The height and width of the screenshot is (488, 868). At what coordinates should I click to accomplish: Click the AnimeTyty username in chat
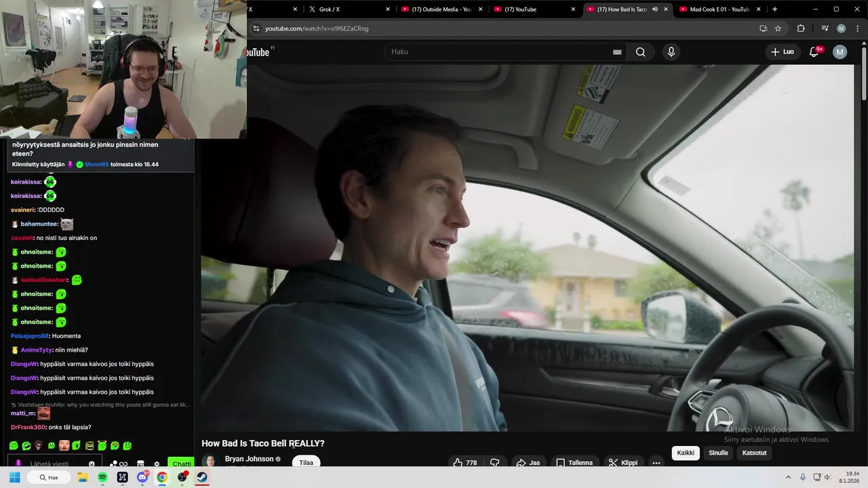click(x=36, y=350)
